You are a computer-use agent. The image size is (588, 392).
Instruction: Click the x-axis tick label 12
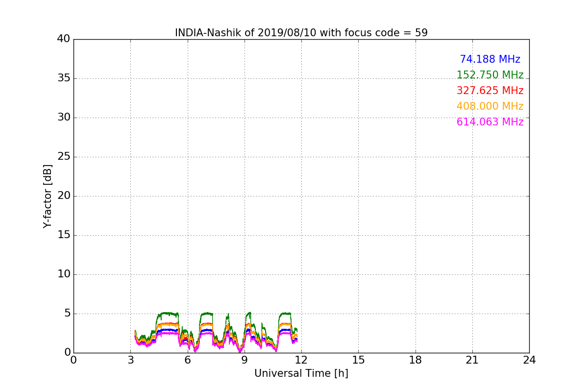click(x=301, y=360)
